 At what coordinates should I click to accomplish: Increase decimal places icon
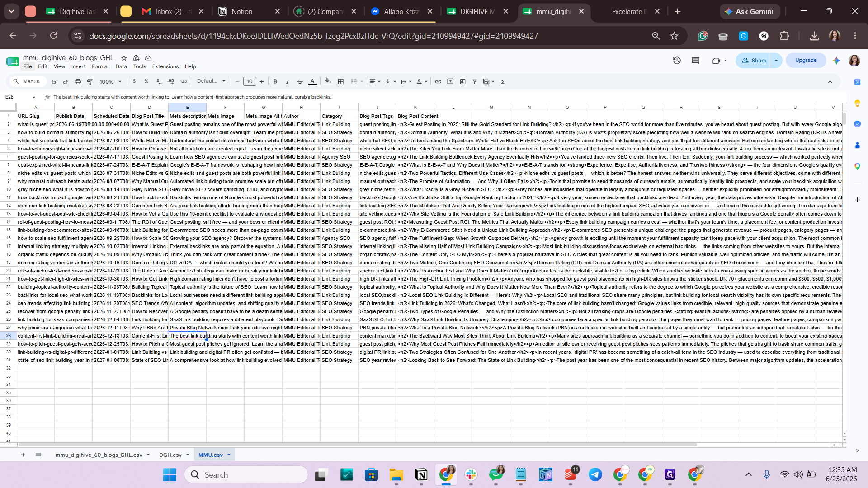[170, 81]
